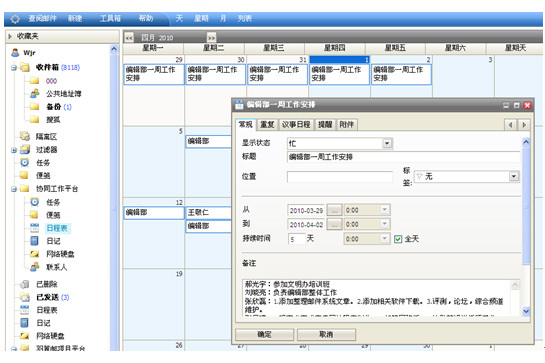Open the 王敬仁 calendar event

pos(208,212)
